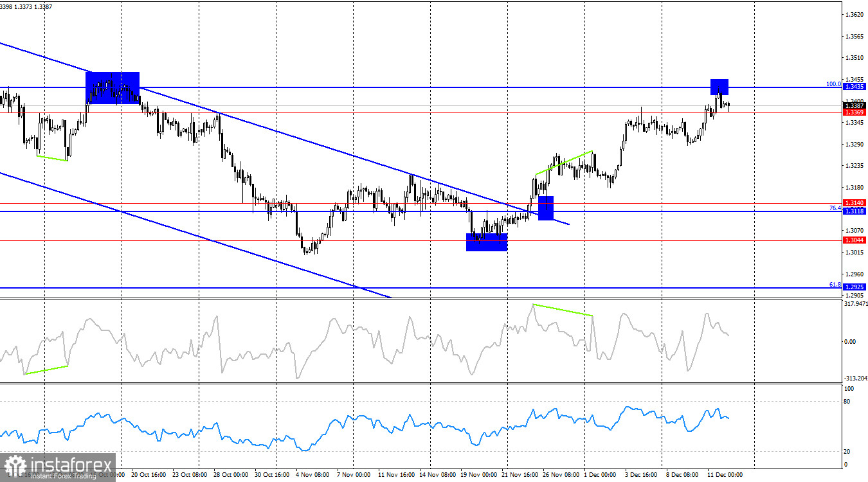Click the 1.3565 price axis value
Screen dimensions: 868x482
[854, 36]
